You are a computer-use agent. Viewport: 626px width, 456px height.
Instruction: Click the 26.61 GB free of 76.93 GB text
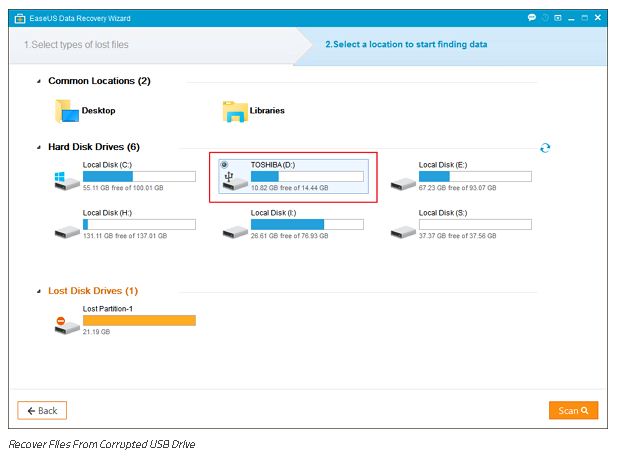pos(289,236)
